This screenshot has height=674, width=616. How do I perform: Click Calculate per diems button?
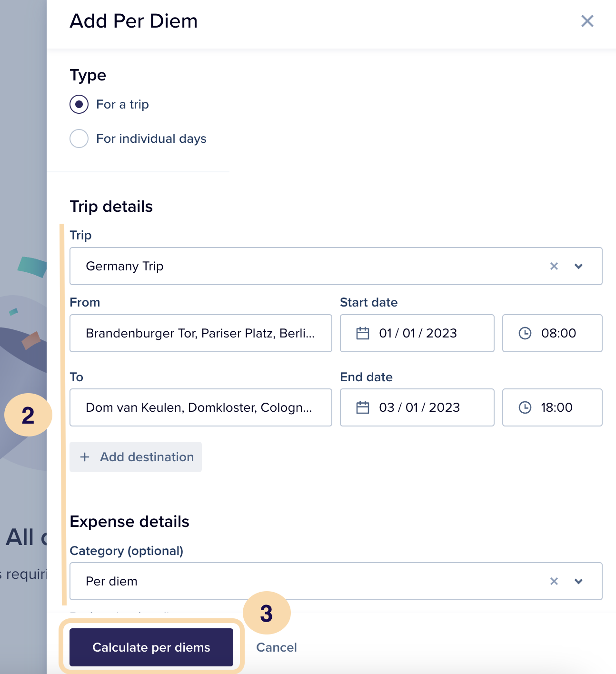pyautogui.click(x=151, y=647)
